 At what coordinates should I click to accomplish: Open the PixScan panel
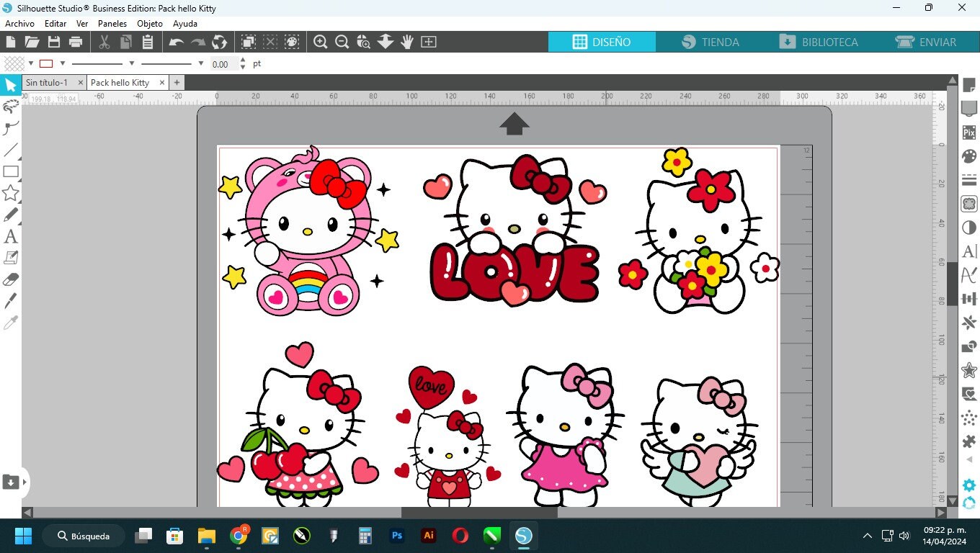click(x=969, y=134)
